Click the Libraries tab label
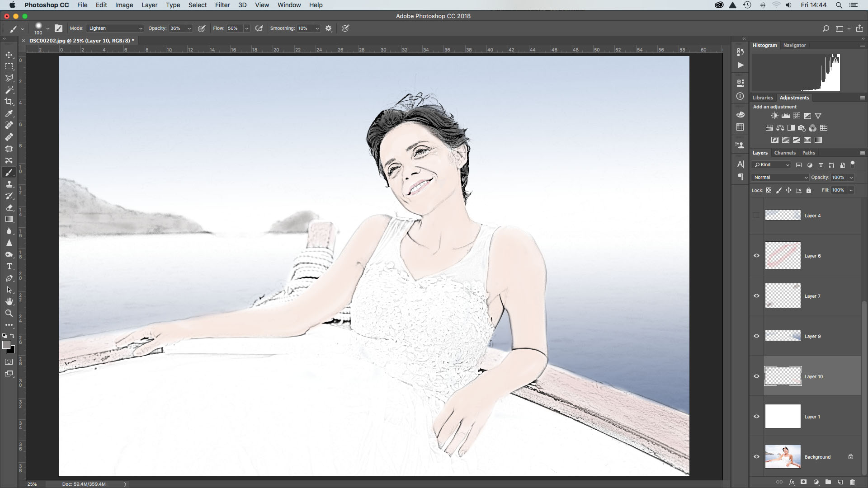 pos(763,97)
